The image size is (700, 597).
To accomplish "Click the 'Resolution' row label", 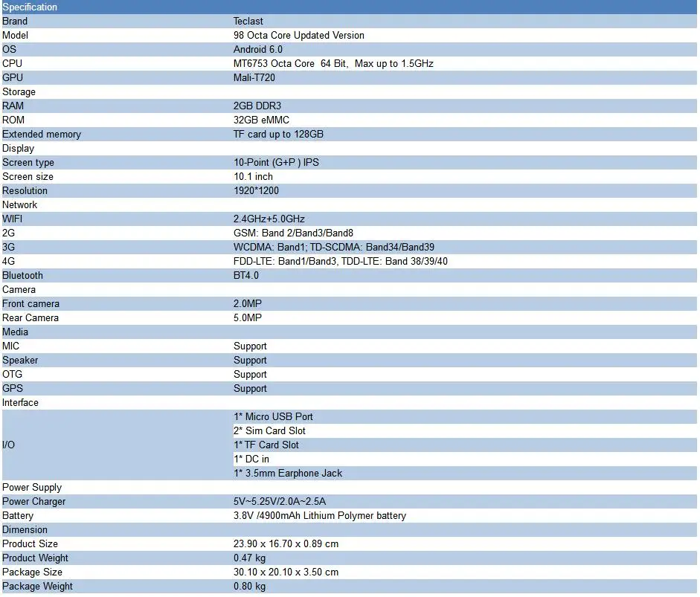I will tap(25, 191).
